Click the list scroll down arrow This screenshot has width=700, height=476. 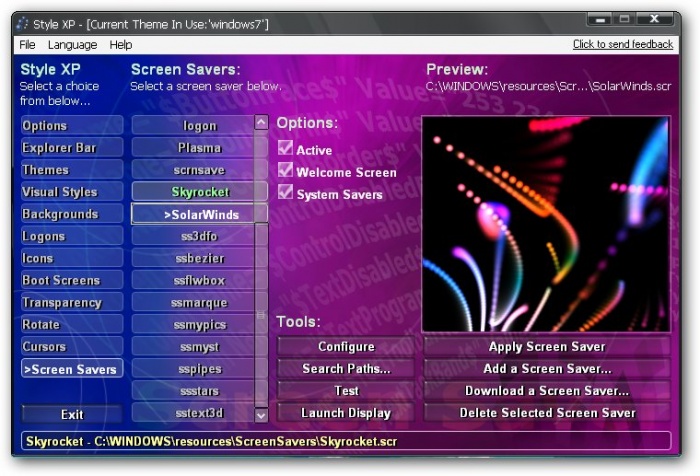pos(261,415)
